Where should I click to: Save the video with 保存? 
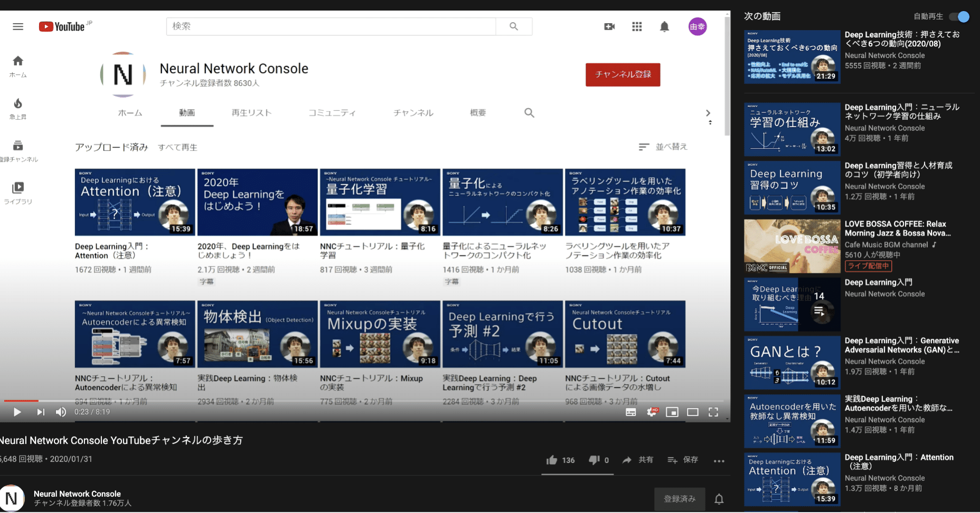click(683, 460)
